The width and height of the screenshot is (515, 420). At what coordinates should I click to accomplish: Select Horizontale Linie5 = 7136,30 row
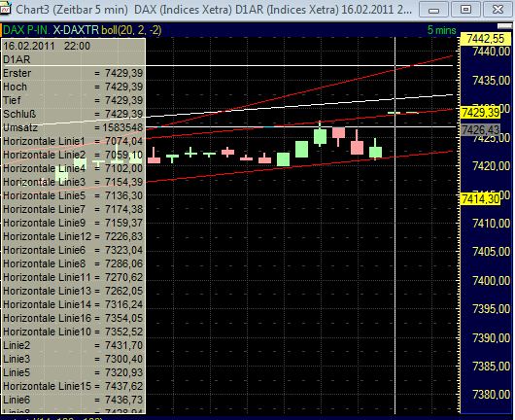pos(73,195)
